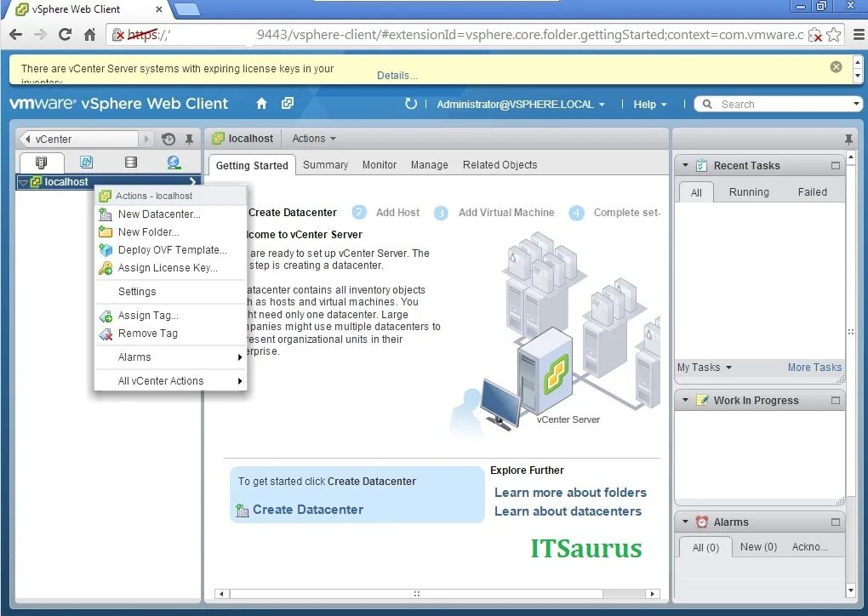Select Storage inventory tab icon
Screen dimensions: 868x616
(131, 163)
